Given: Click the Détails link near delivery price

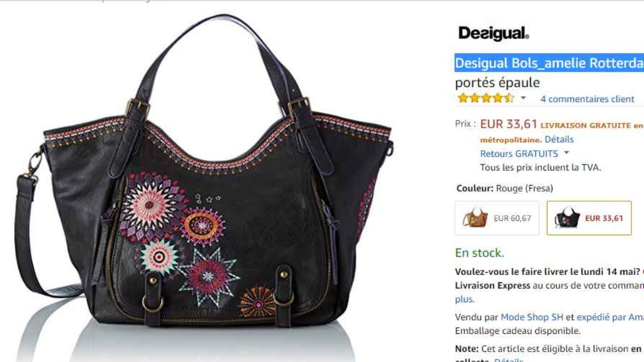Looking at the screenshot, I should coord(559,139).
